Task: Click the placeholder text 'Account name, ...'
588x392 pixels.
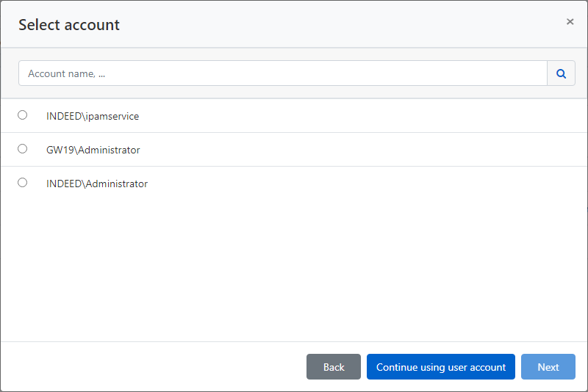Action: coord(72,73)
